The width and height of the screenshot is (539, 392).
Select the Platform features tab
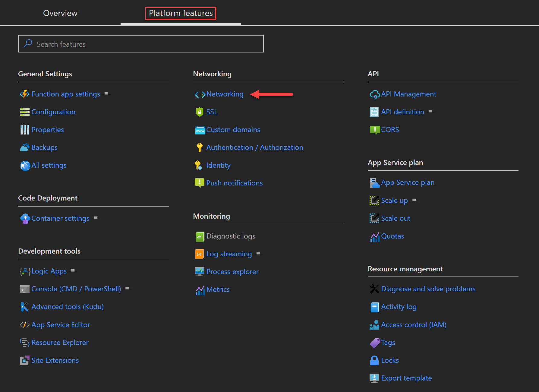[x=181, y=13]
